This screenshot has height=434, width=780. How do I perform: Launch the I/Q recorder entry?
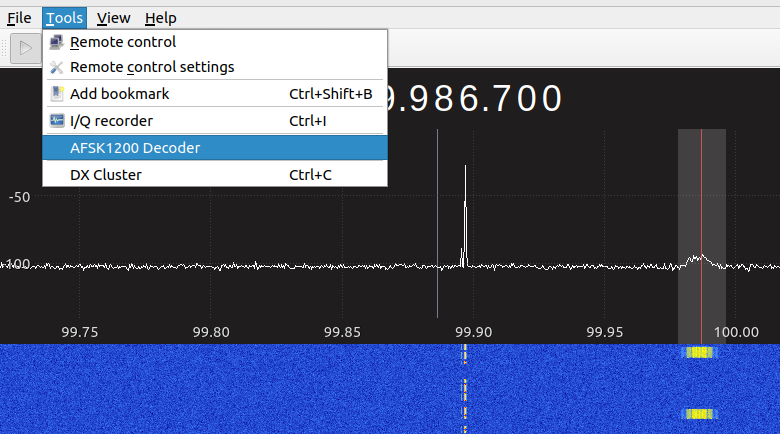pos(112,121)
